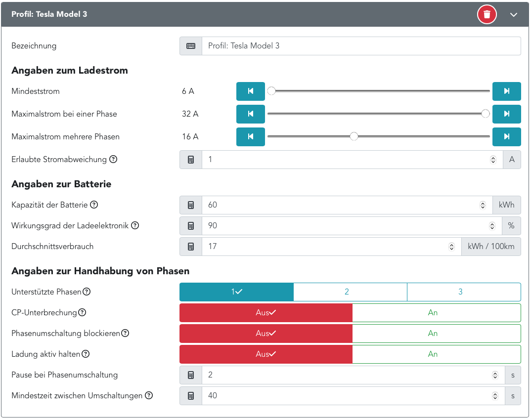Show help for CP-Unterbrechung
Image resolution: width=532 pixels, height=420 pixels.
click(82, 312)
